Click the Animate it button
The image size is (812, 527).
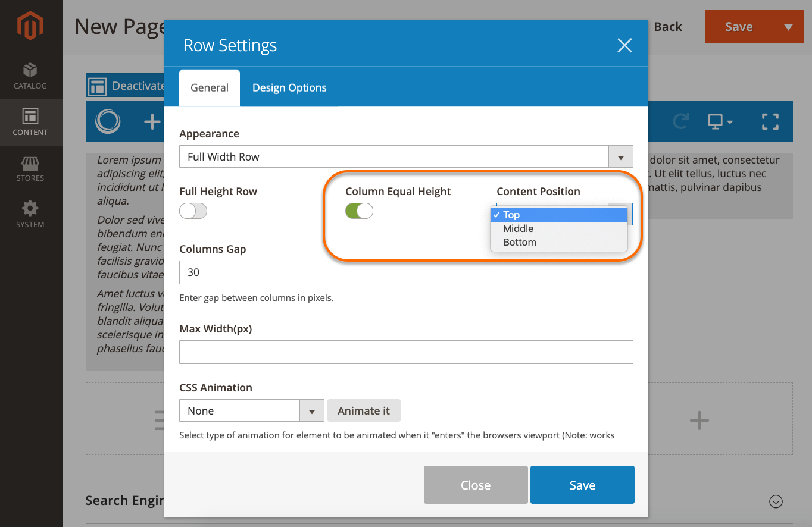(363, 411)
